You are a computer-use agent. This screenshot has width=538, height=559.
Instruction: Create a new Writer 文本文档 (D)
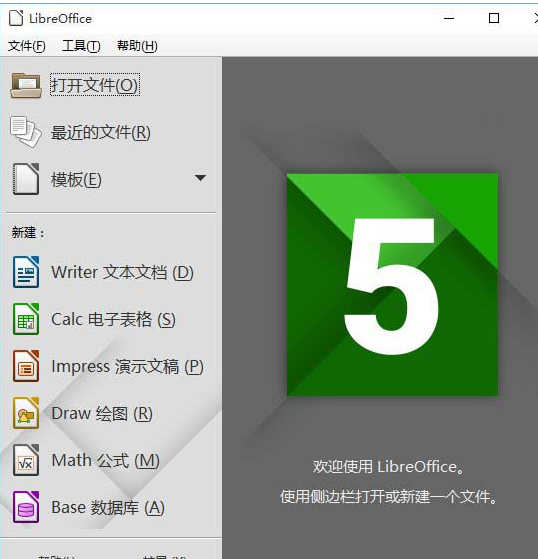click(122, 272)
